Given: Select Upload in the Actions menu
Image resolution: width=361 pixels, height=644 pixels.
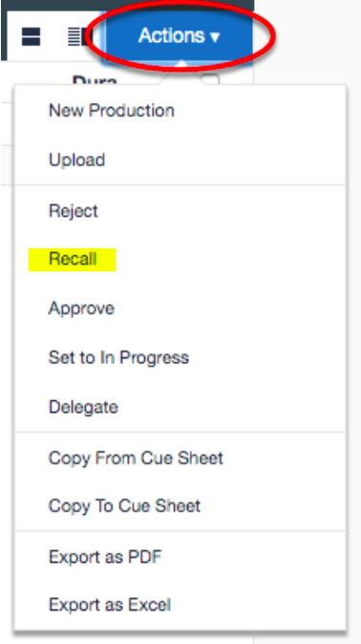Looking at the screenshot, I should (x=76, y=160).
